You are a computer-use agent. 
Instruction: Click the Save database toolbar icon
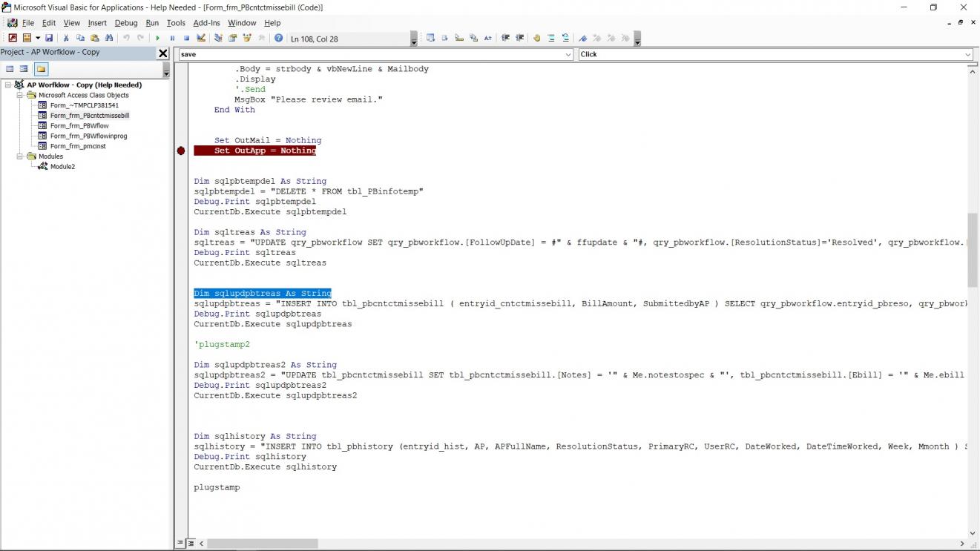pyautogui.click(x=49, y=38)
